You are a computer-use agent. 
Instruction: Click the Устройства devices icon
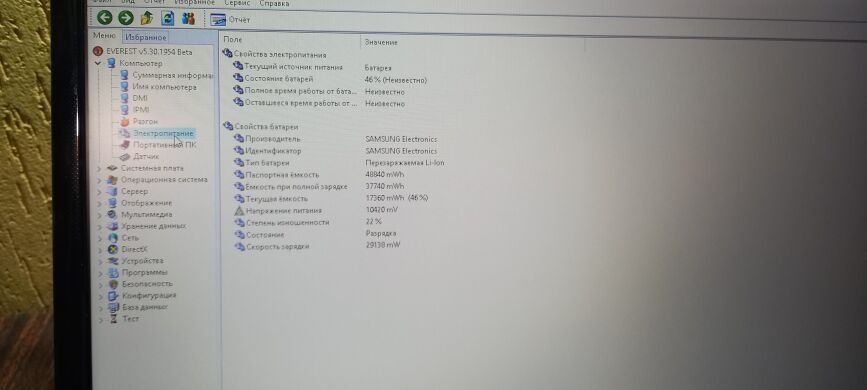(x=113, y=261)
